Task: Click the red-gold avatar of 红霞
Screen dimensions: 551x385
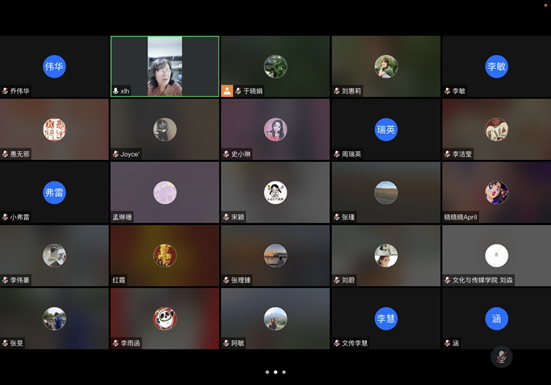Action: click(x=165, y=255)
